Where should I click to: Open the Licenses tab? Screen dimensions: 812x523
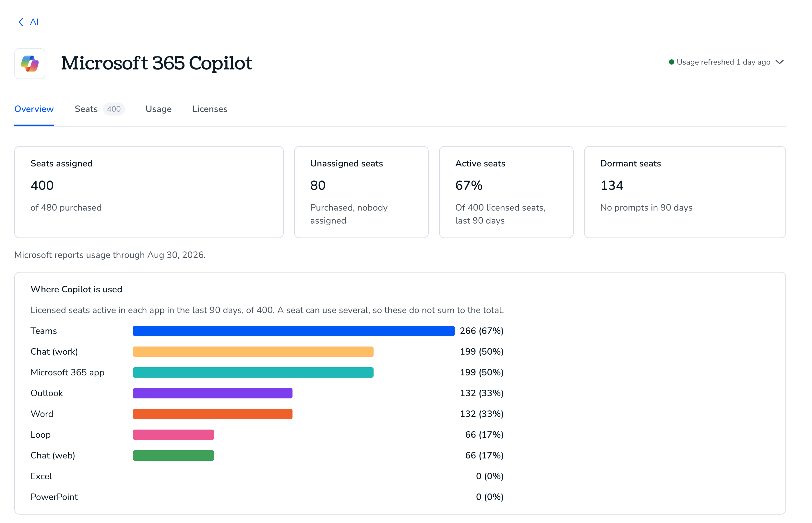click(x=210, y=109)
